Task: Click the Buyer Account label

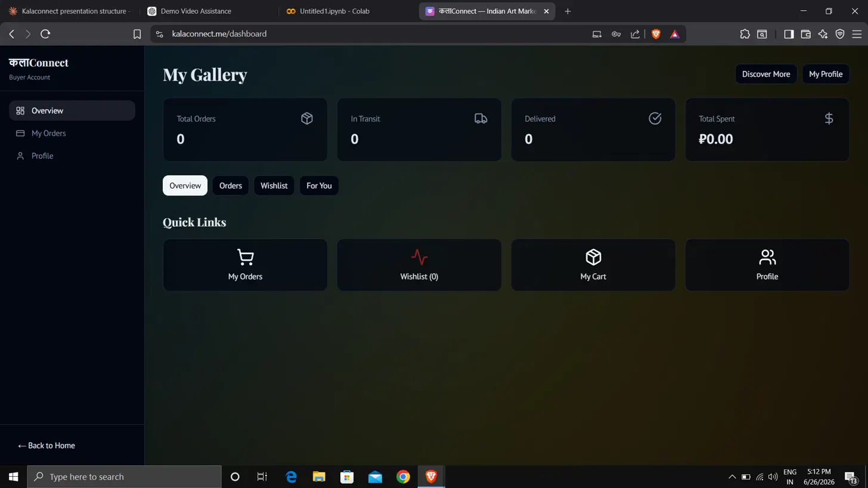Action: (x=30, y=77)
